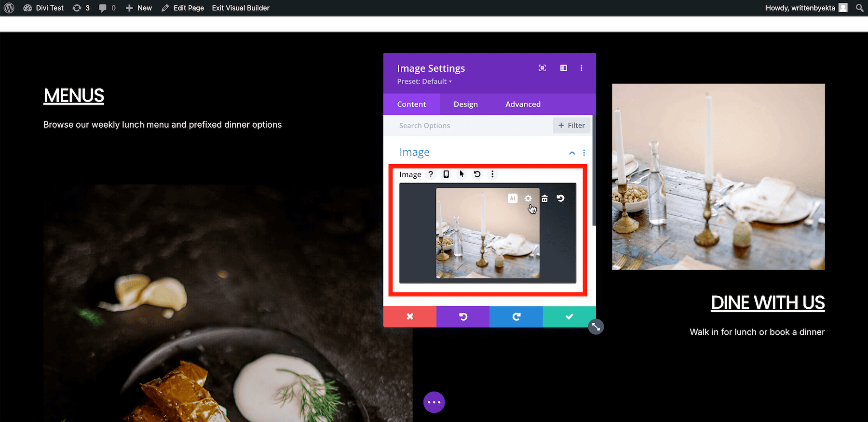Screen dimensions: 868x422
Task: Click the Image section heading
Action: [x=414, y=152]
